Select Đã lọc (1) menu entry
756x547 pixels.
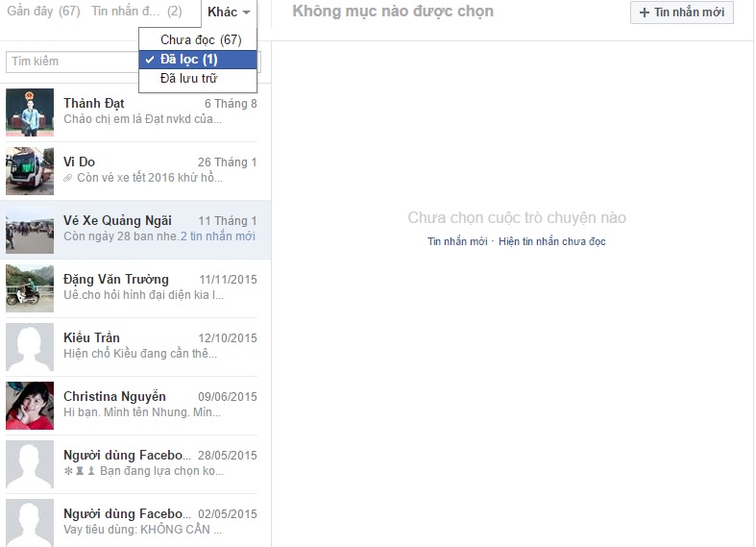(198, 60)
